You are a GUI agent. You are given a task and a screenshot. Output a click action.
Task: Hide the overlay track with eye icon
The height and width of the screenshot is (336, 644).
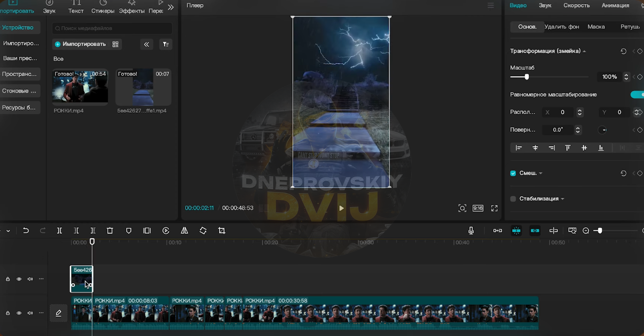coord(19,279)
